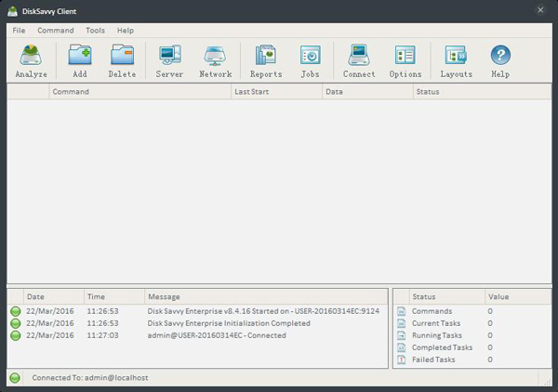Select the Running Tasks status label
The image size is (558, 392).
tap(437, 335)
